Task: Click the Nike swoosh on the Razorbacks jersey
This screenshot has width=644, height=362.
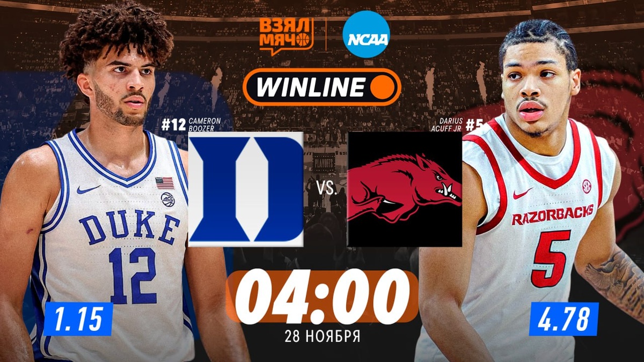Action: [x=523, y=193]
